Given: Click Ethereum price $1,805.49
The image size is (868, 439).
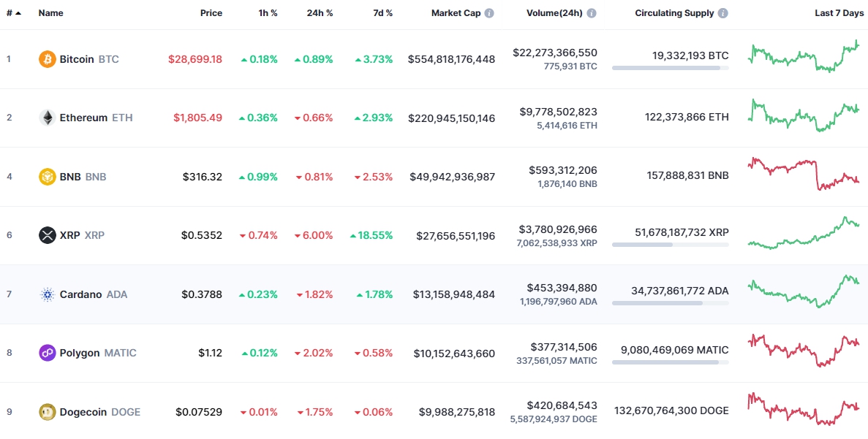Looking at the screenshot, I should coord(197,118).
